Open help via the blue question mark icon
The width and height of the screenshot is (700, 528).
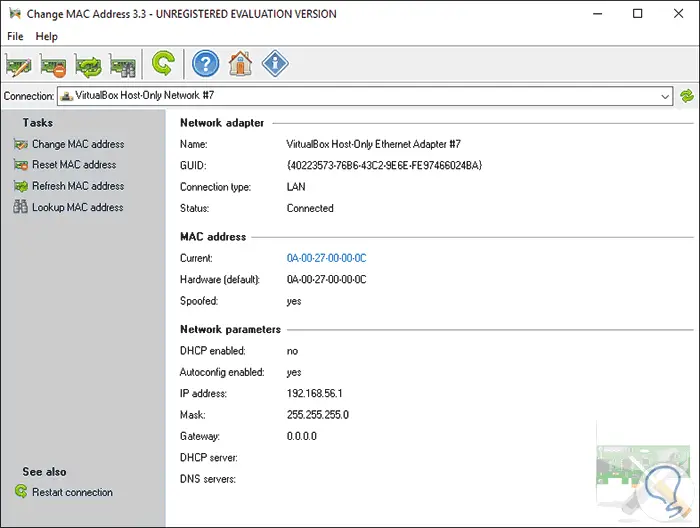click(205, 65)
